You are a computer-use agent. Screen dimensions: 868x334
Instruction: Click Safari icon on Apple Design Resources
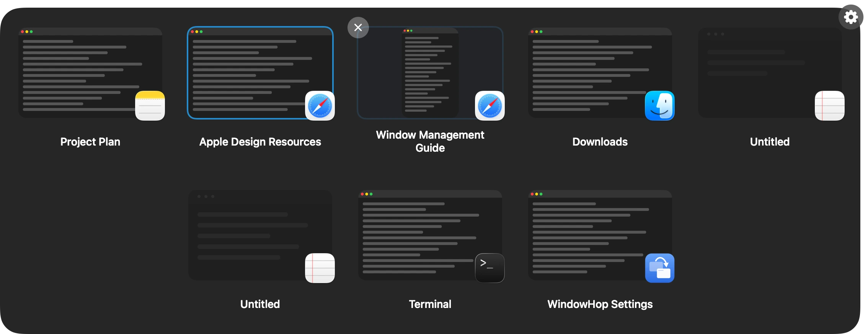click(320, 106)
